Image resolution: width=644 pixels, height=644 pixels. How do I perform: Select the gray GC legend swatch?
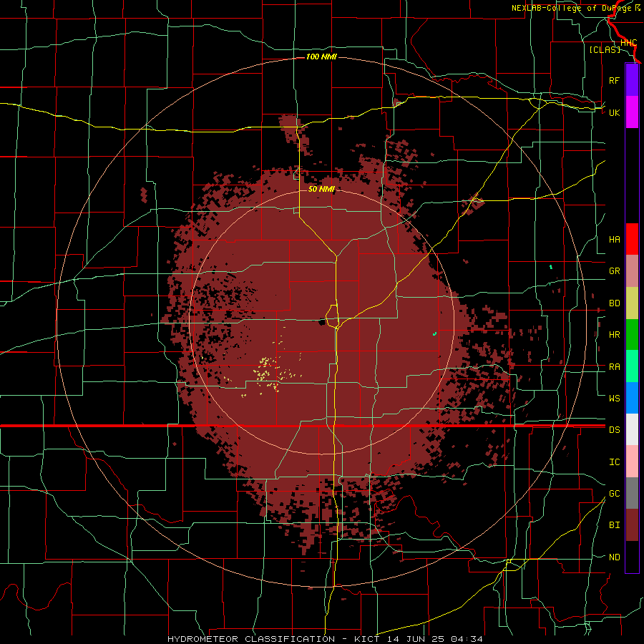point(632,493)
